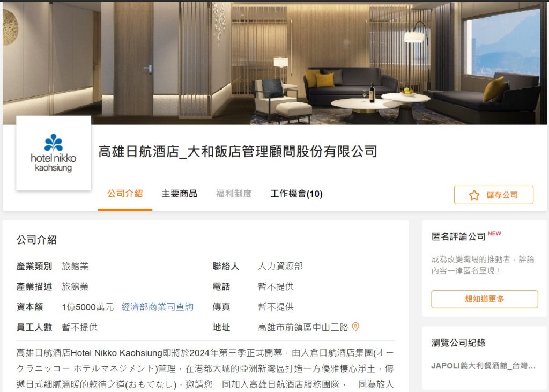The width and height of the screenshot is (549, 392).
Task: Click the map pin icon beside the address
Action: [x=355, y=327]
